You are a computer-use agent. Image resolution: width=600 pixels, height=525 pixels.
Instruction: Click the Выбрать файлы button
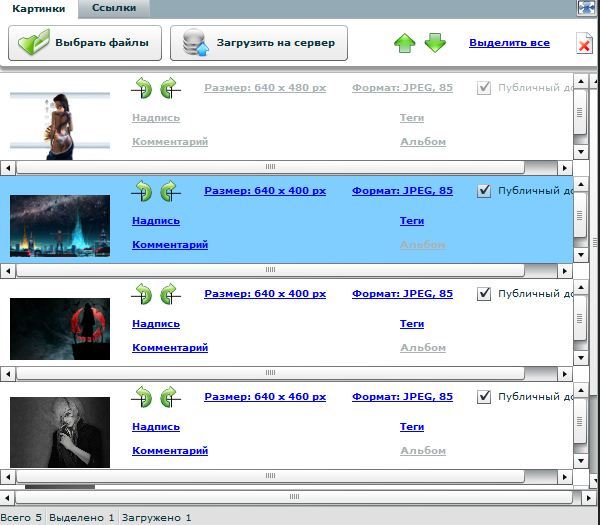click(85, 43)
